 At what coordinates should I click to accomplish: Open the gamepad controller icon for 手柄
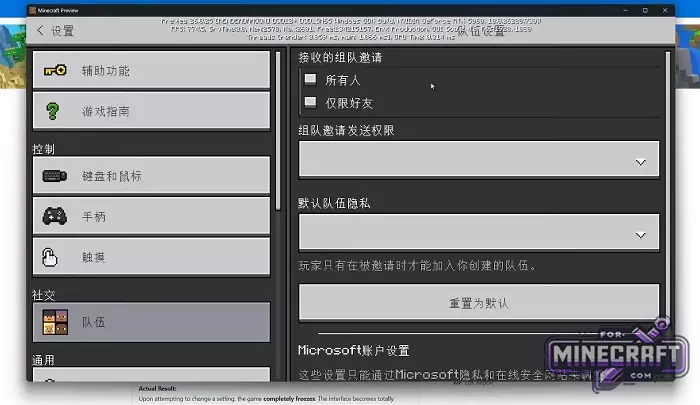pos(54,216)
